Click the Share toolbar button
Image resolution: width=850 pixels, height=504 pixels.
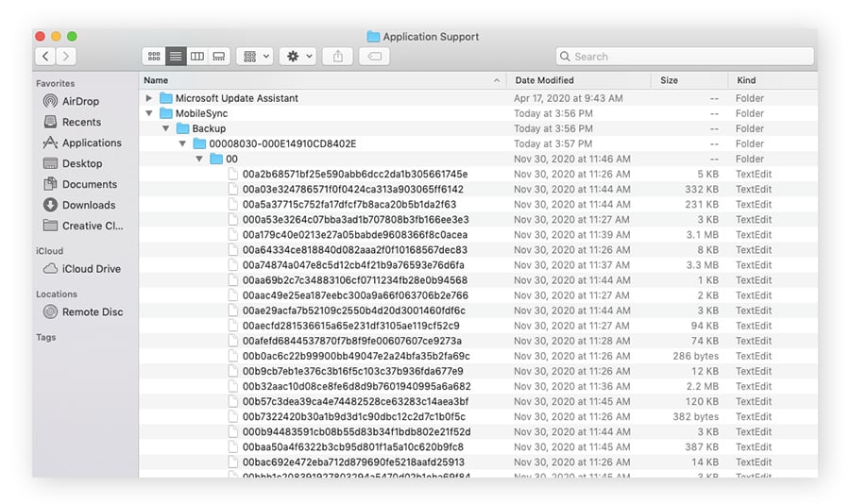[338, 56]
